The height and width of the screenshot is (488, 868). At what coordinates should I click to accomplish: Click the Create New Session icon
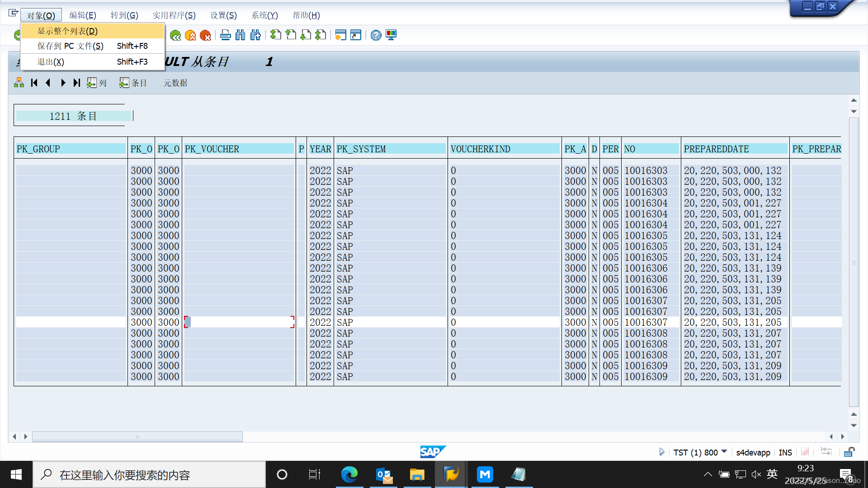click(341, 35)
